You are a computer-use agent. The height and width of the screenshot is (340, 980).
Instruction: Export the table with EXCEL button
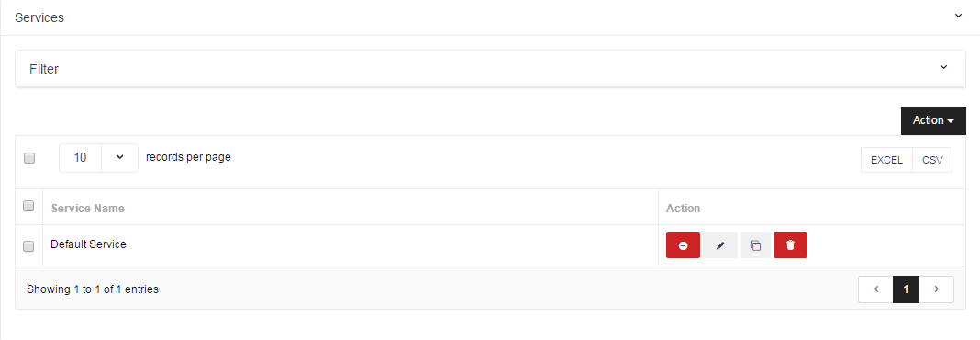[887, 160]
